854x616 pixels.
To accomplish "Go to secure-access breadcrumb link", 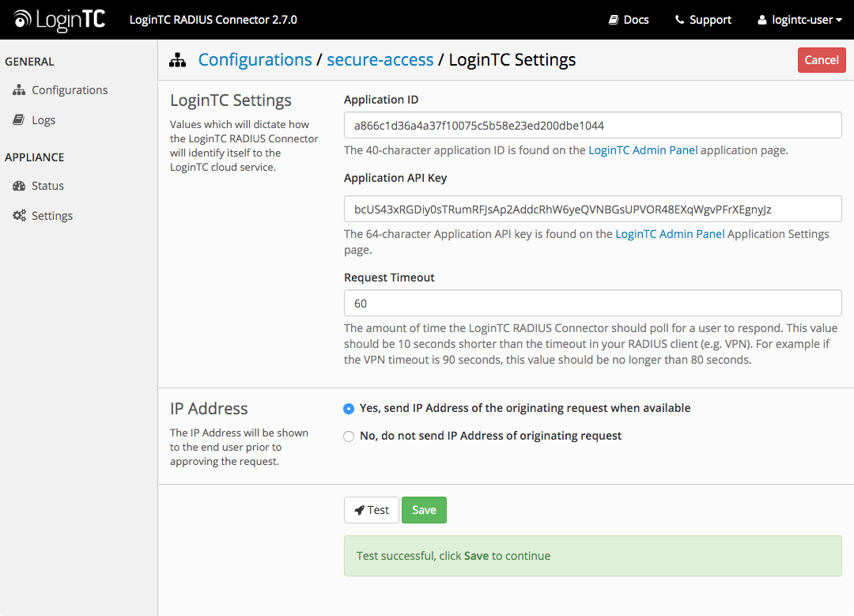I will coord(380,59).
